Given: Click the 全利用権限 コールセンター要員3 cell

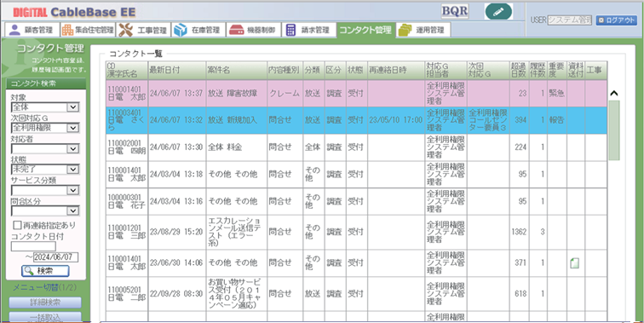Looking at the screenshot, I should tap(488, 120).
